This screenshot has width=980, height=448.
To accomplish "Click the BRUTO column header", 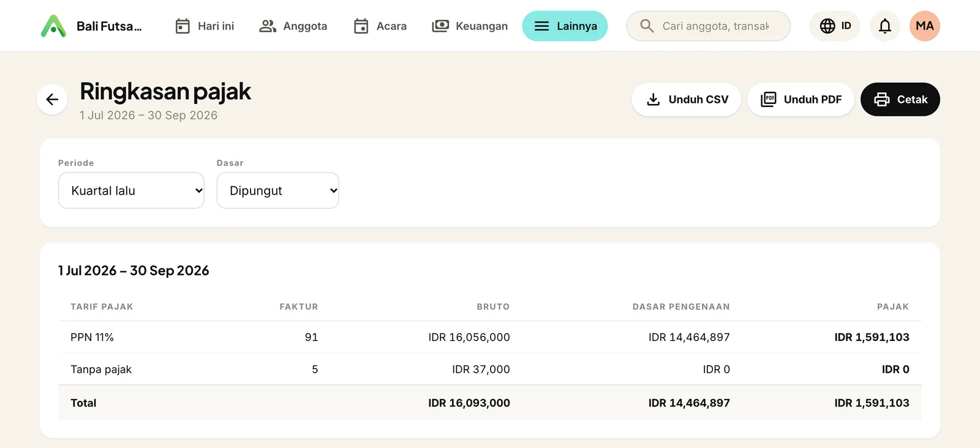I will pyautogui.click(x=493, y=307).
